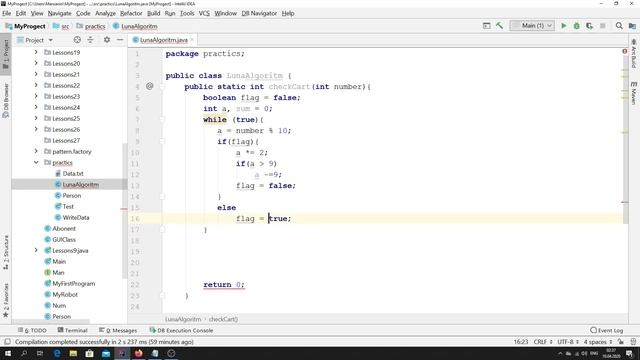This screenshot has width=640, height=360.
Task: Click the Project panel vertical scrollbar
Action: coord(124,210)
